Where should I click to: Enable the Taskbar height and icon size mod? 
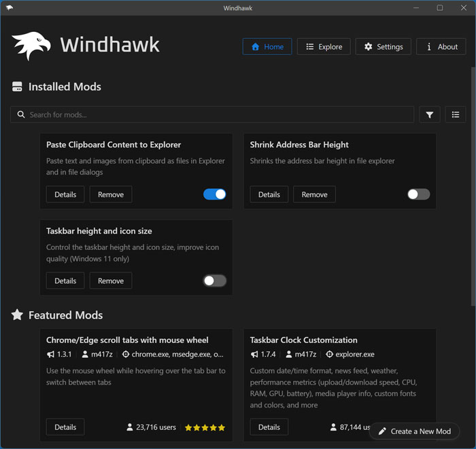215,281
